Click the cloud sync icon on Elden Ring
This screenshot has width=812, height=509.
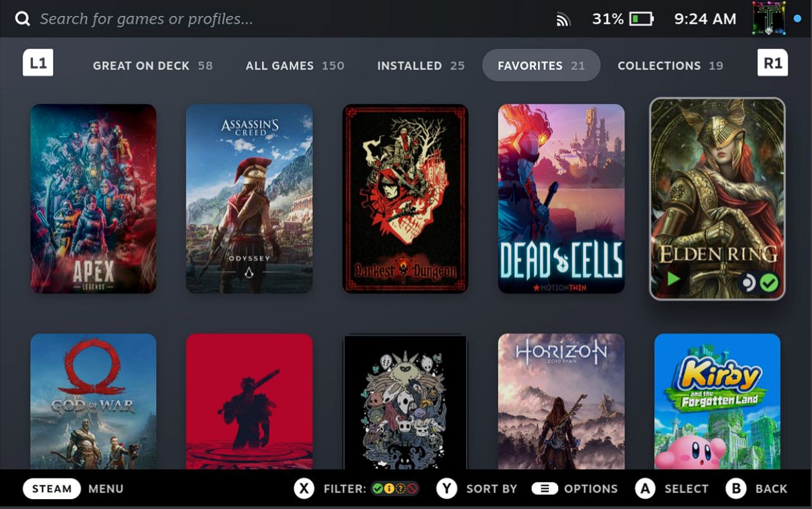coord(749,281)
